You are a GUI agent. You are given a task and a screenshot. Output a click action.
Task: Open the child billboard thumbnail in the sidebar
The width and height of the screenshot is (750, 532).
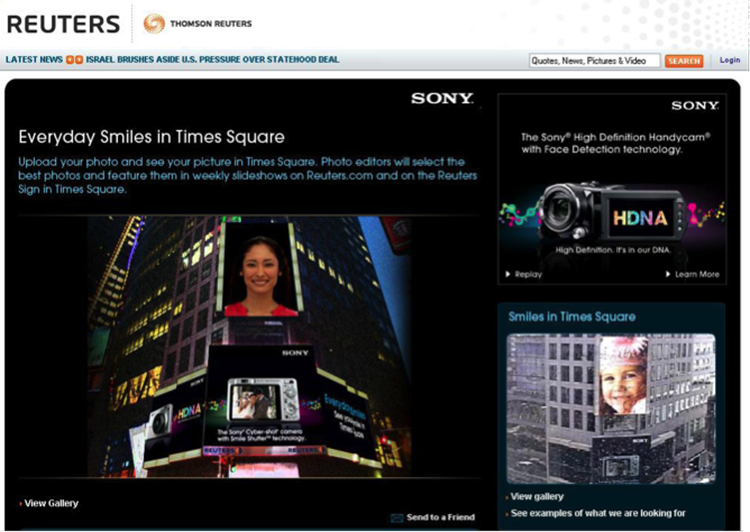pyautogui.click(x=611, y=409)
